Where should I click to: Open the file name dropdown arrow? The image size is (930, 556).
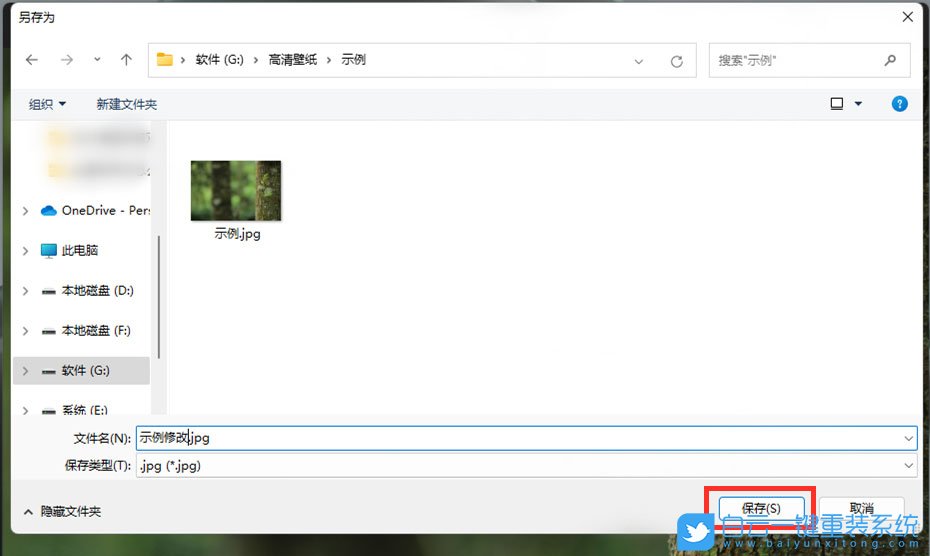908,439
